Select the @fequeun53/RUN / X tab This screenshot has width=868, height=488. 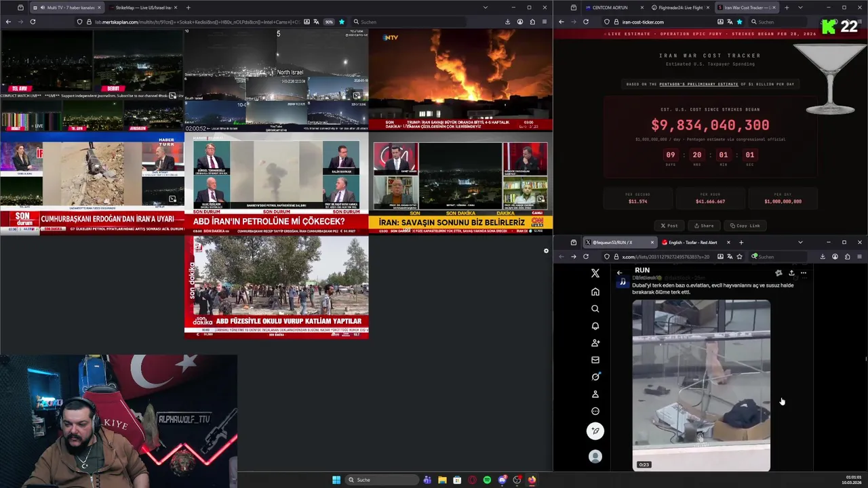[620, 242]
